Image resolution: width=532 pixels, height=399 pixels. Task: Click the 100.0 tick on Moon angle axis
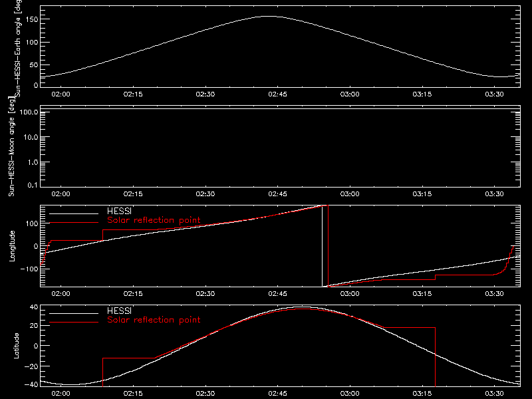pyautogui.click(x=29, y=112)
